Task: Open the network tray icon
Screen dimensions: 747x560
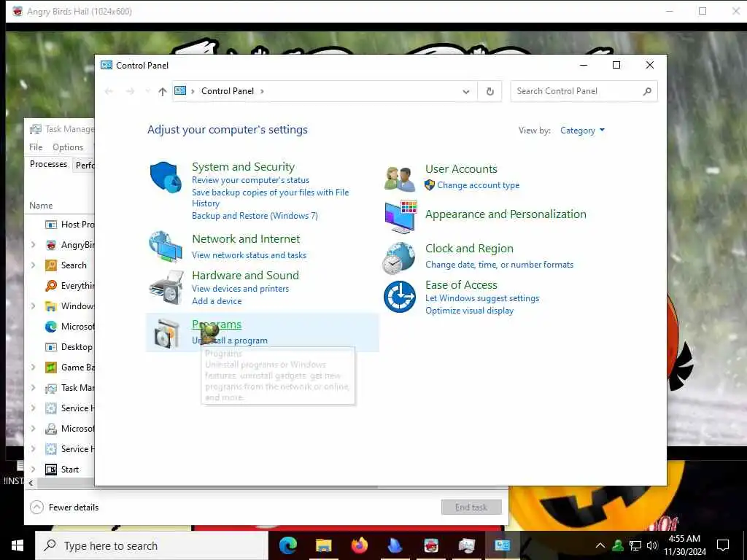Action: (x=635, y=545)
